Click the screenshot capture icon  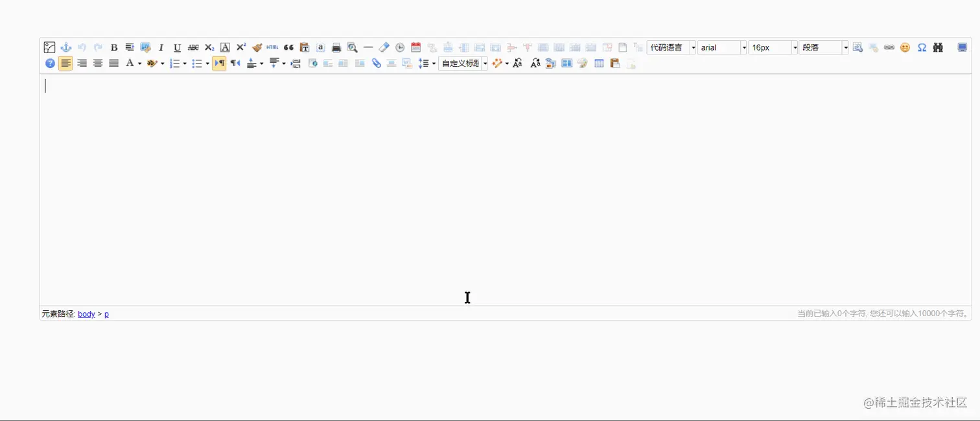145,47
